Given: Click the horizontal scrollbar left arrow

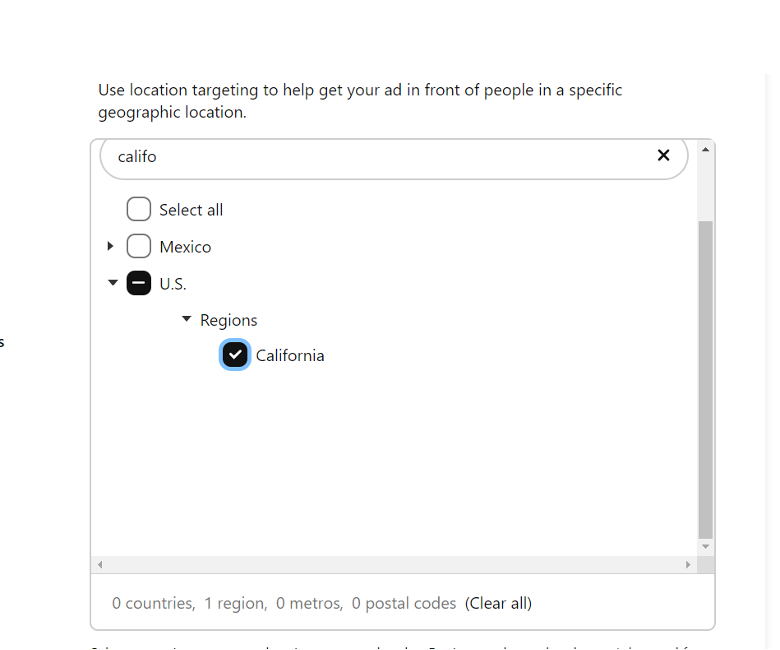Looking at the screenshot, I should point(100,564).
